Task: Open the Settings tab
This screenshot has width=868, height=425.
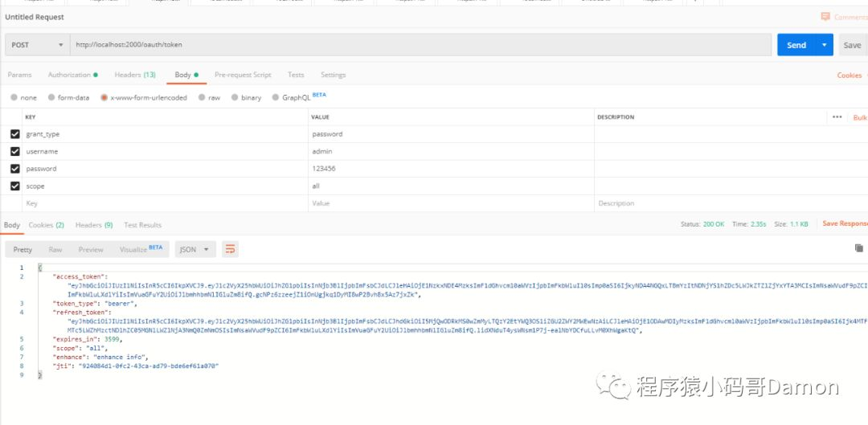Action: tap(334, 75)
